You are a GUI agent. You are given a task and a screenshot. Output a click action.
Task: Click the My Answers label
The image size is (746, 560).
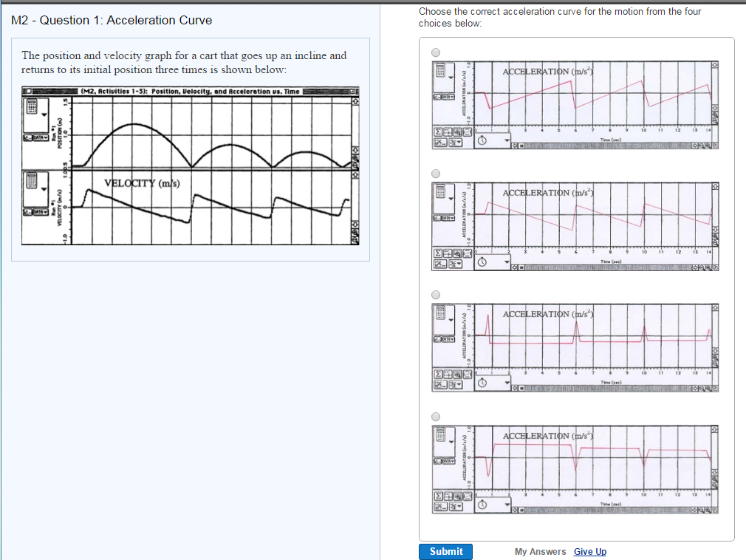540,551
